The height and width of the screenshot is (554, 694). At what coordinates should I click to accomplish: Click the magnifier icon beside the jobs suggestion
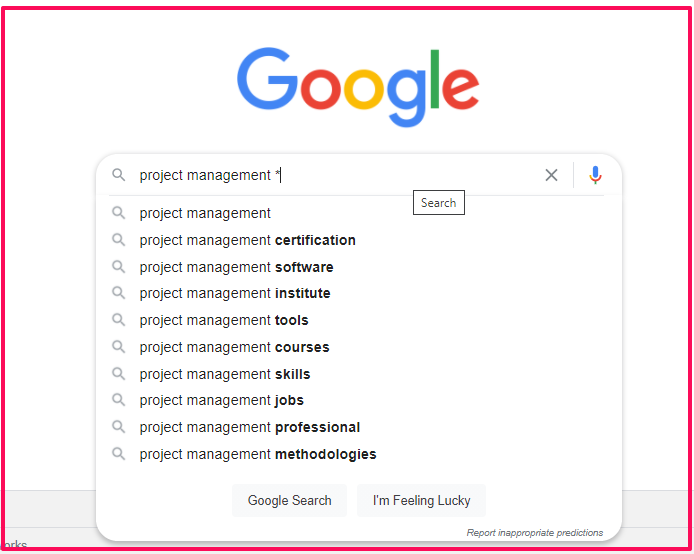(119, 400)
